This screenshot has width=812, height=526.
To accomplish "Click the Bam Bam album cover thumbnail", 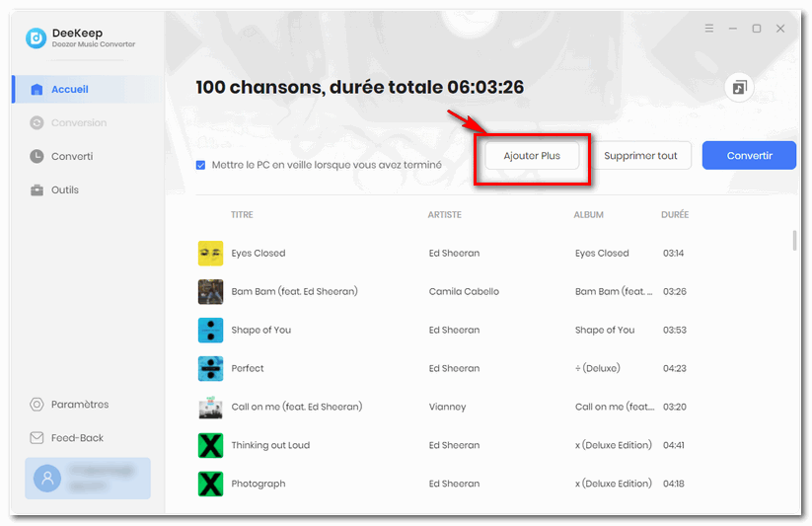I will (211, 292).
